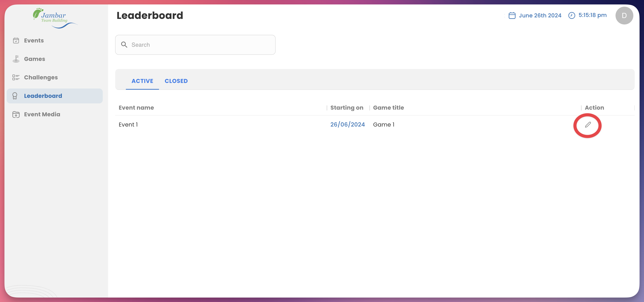
Task: Select the ACTIVE tab
Action: 142,81
